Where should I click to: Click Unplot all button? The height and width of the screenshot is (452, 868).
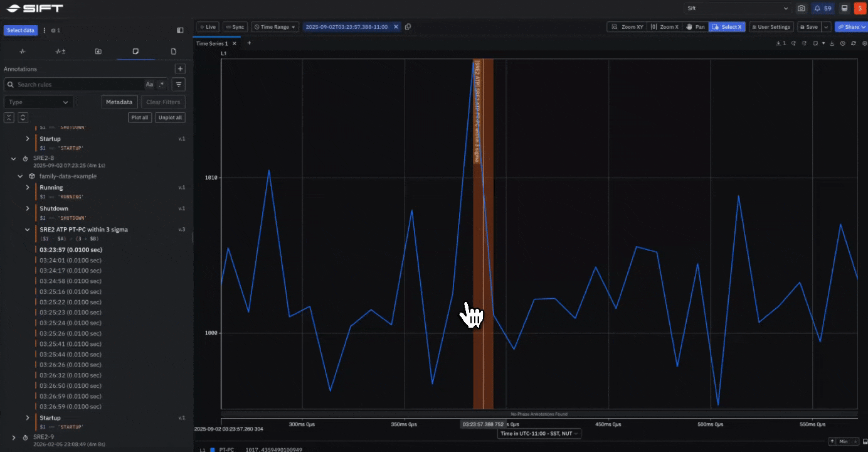click(x=170, y=117)
